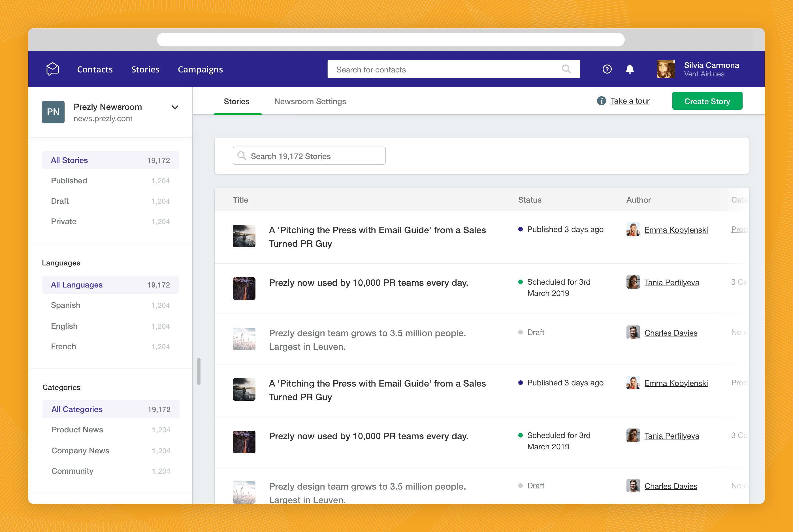Filter by Community category

111,471
